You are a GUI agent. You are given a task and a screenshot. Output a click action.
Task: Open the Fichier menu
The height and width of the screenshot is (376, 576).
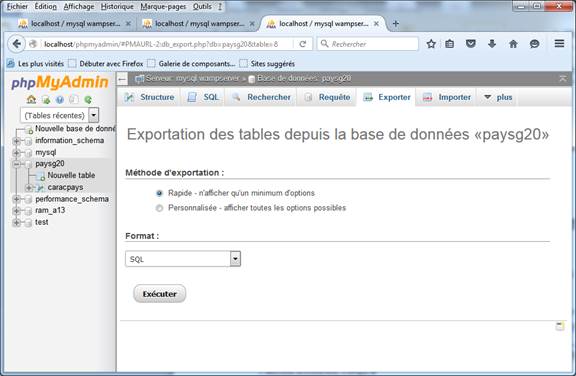click(x=17, y=7)
